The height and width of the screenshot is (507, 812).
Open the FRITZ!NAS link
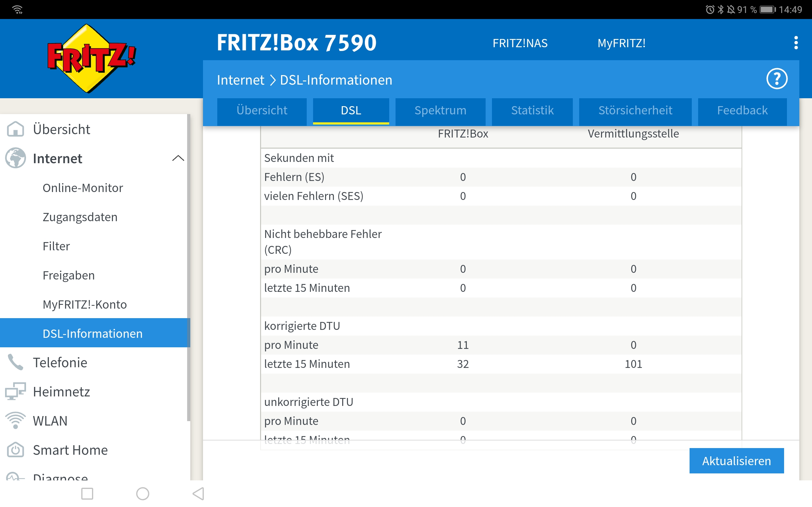pos(520,43)
